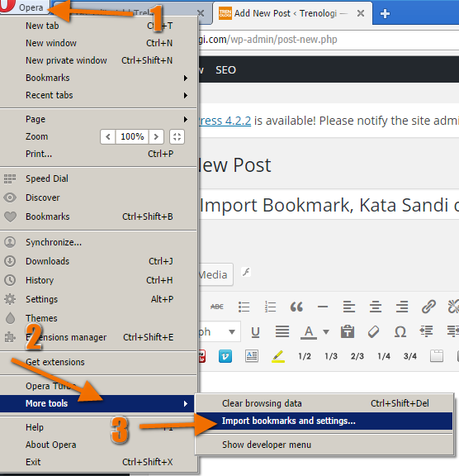Image resolution: width=459 pixels, height=476 pixels.
Task: Insert a horizontal line
Action: coord(323,307)
